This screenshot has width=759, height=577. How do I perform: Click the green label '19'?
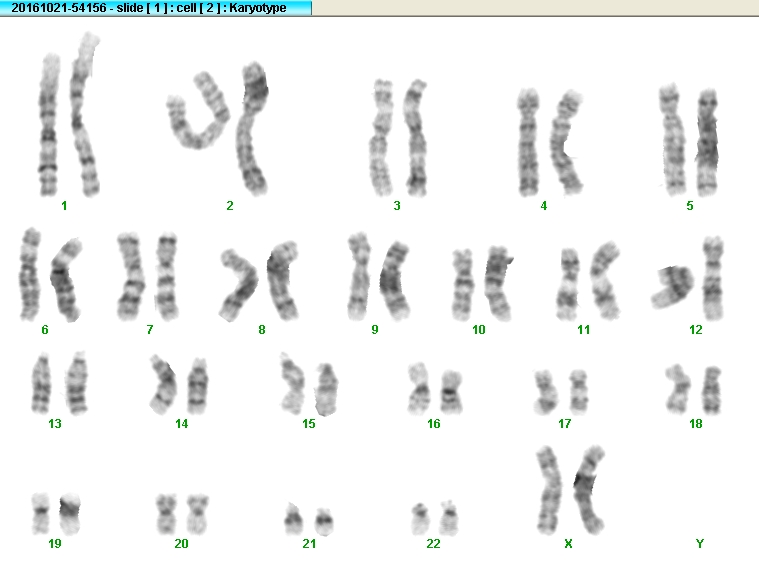[x=55, y=544]
